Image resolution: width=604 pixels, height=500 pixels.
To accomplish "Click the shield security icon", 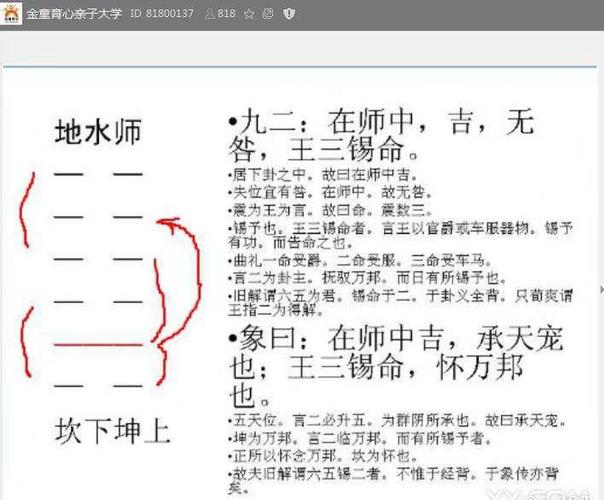I will coord(289,15).
